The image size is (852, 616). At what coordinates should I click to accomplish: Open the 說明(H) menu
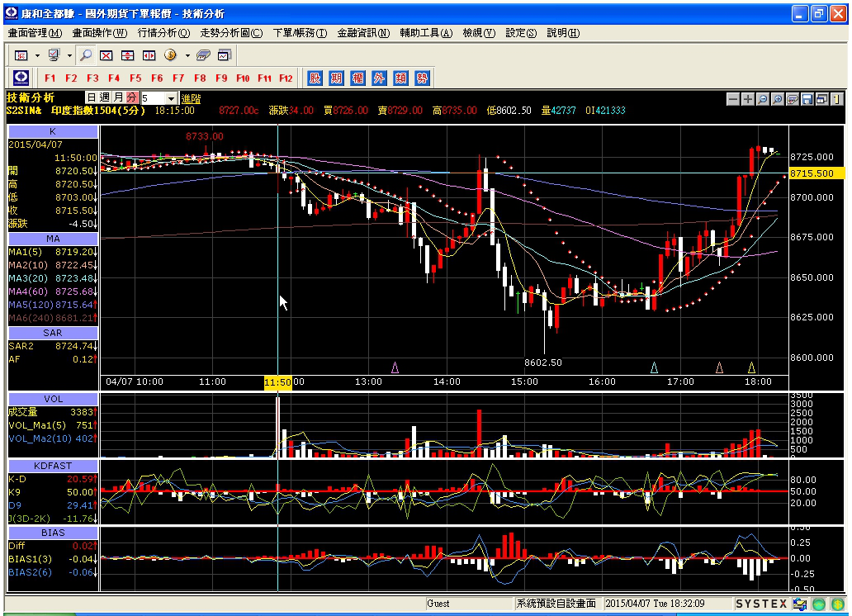(x=563, y=33)
